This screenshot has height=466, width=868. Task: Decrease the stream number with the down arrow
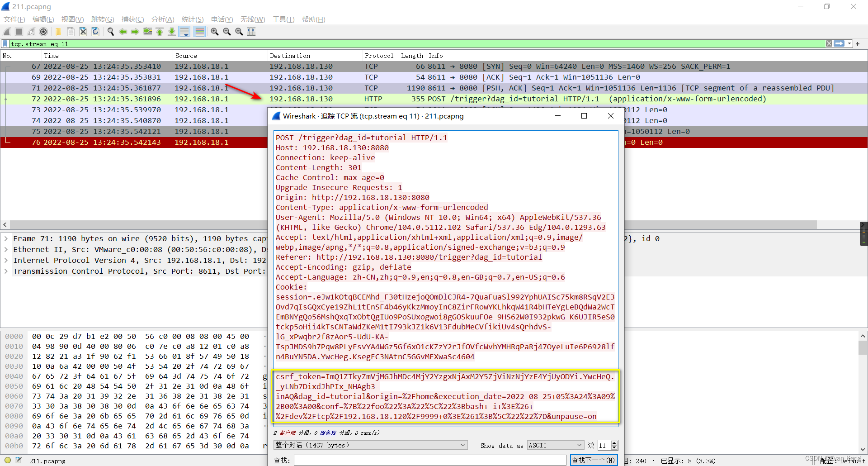614,448
